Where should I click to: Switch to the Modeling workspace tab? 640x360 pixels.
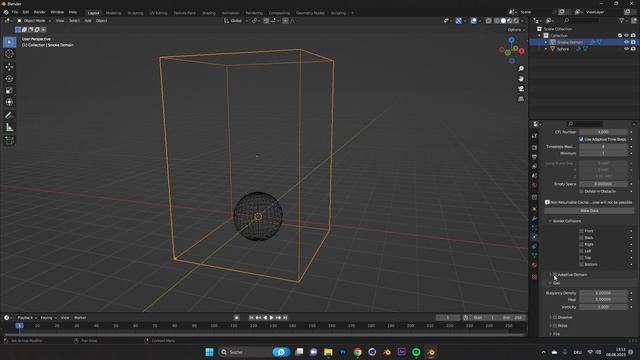(x=113, y=13)
